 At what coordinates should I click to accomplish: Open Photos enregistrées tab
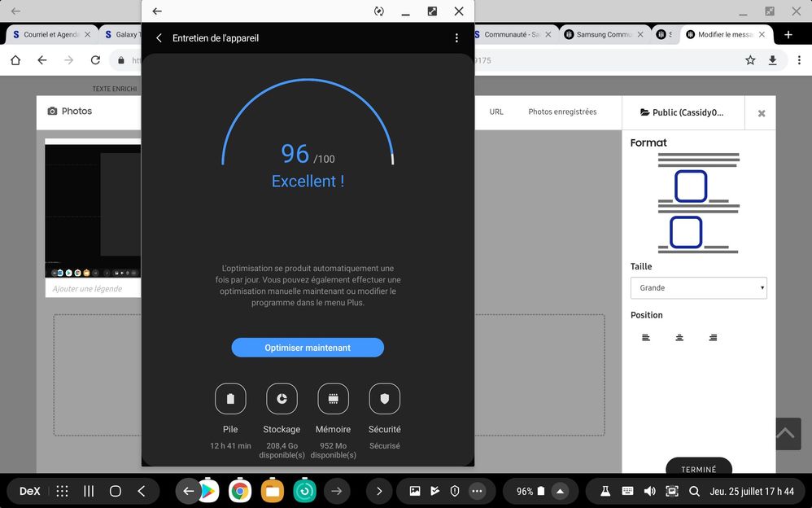(x=562, y=112)
